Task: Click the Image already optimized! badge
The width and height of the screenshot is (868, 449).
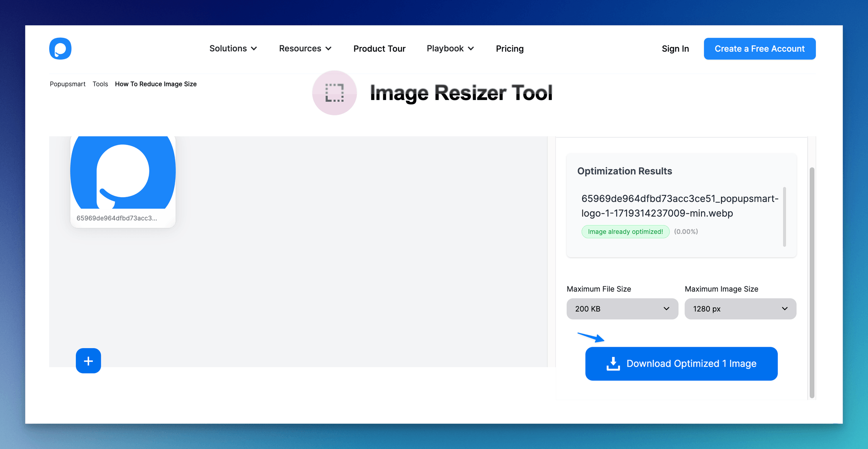Action: coord(625,231)
